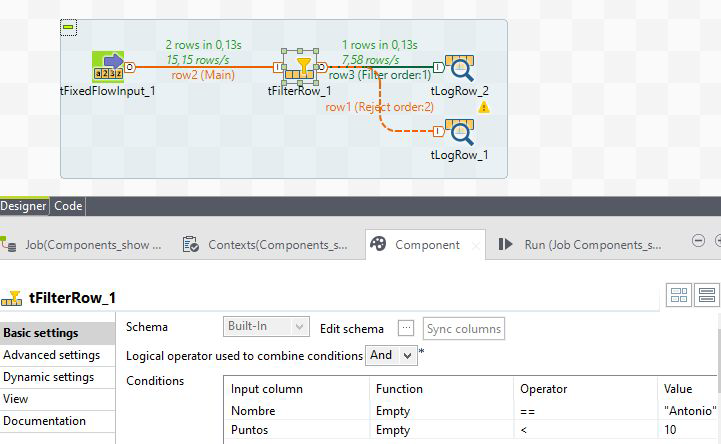721x444 pixels.
Task: Select the tLogRow_1 magnifier component
Action: point(459,132)
